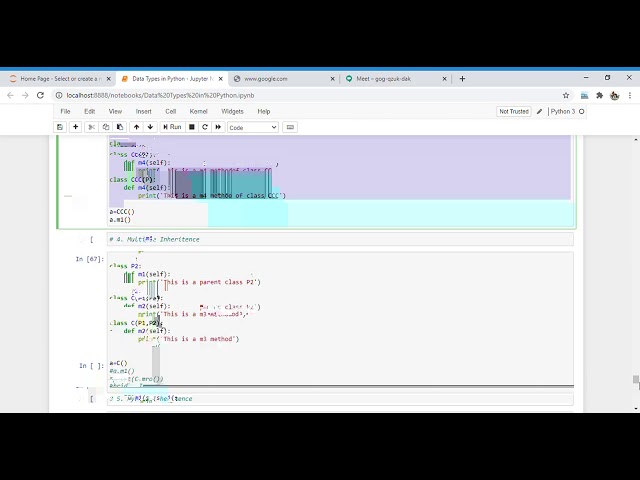This screenshot has width=640, height=480.
Task: Interrupt the kernel with the stop icon
Action: tap(191, 127)
